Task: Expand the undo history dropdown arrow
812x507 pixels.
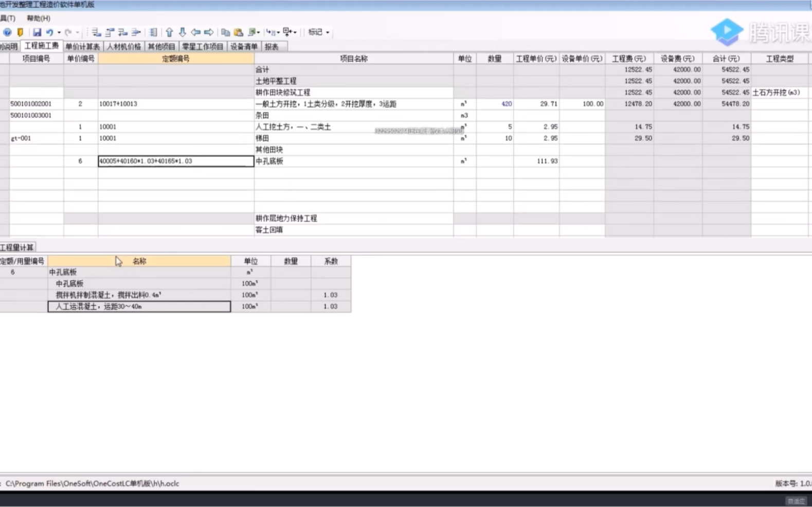Action: 59,32
